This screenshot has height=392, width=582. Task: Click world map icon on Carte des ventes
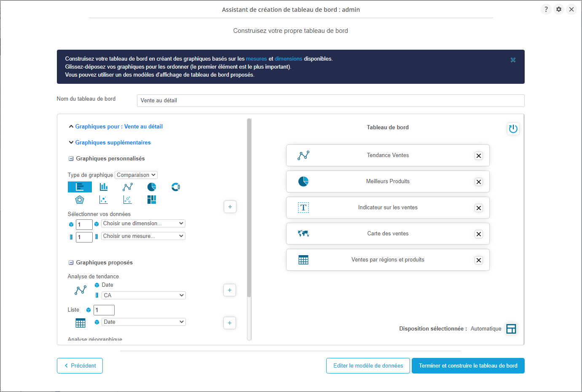point(303,234)
